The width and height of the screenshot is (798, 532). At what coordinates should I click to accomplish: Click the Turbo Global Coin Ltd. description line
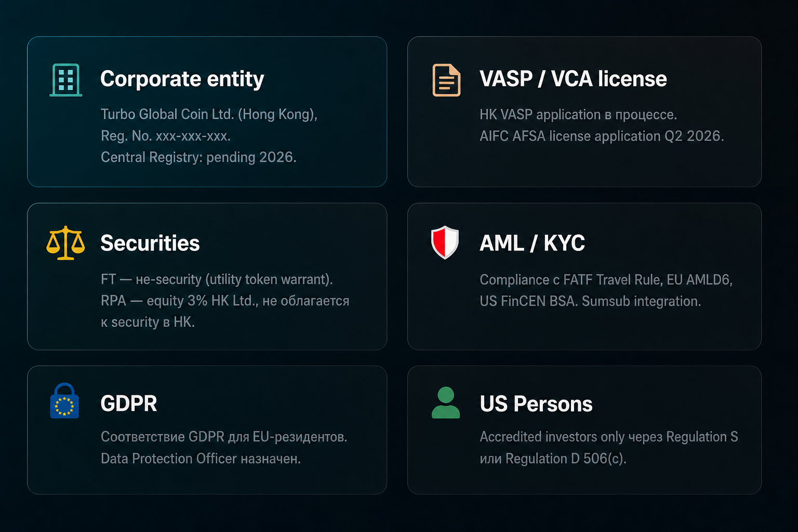(209, 114)
